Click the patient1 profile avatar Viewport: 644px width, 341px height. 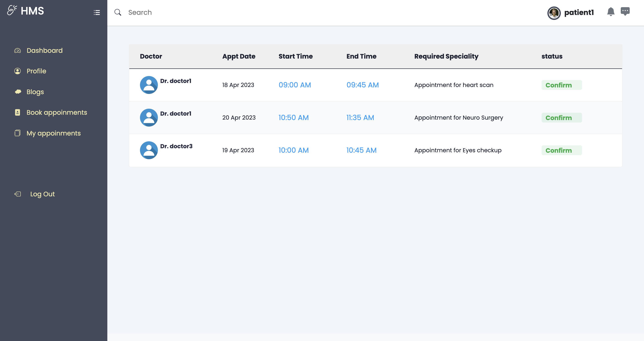(554, 13)
